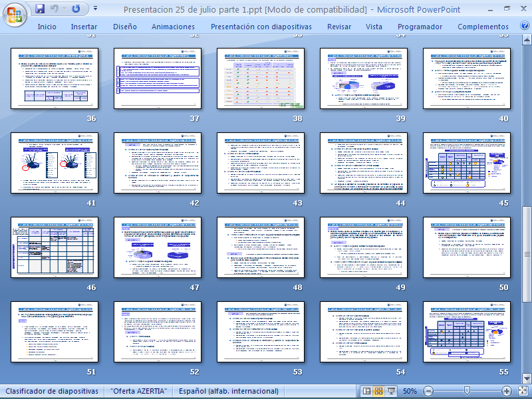The width and height of the screenshot is (532, 399).
Task: Select slide 50 thumbnail
Action: click(467, 247)
